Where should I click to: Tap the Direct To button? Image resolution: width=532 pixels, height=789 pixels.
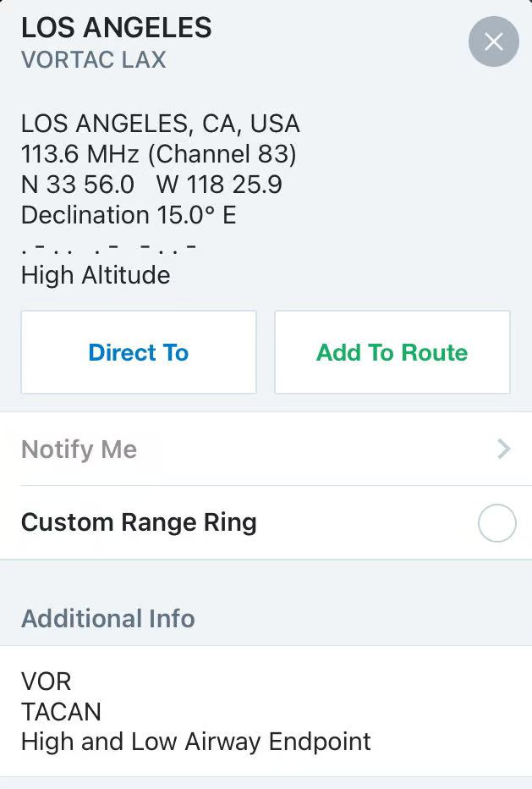coord(139,352)
